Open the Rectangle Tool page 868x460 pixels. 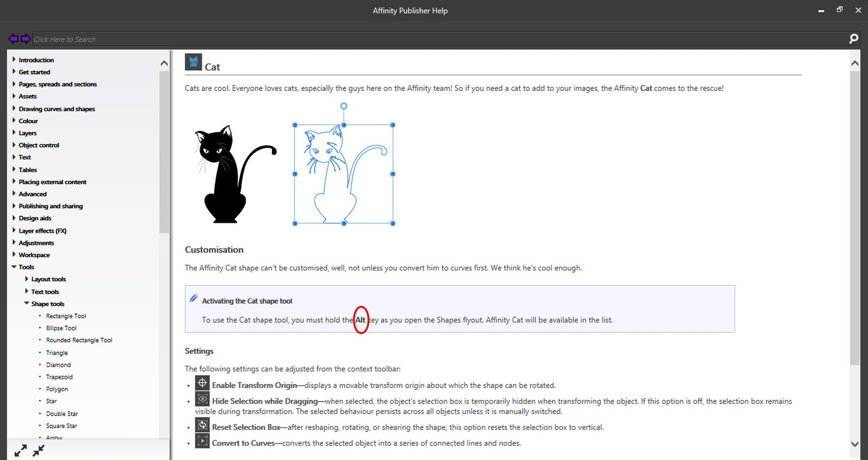[x=66, y=316]
